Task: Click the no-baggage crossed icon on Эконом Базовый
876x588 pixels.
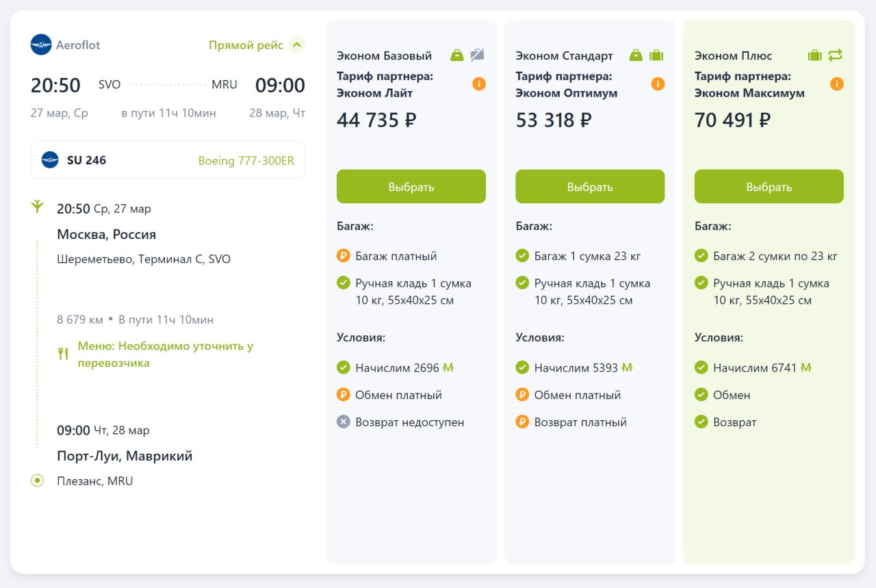Action: coord(477,55)
